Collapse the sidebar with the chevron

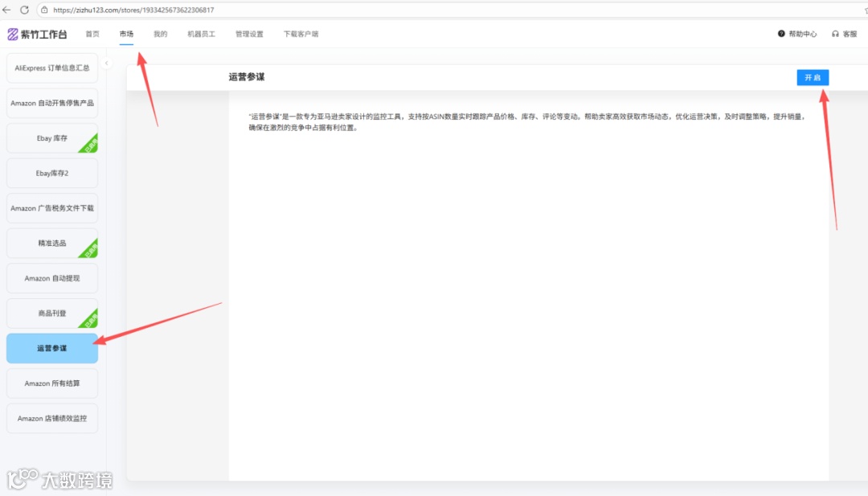point(106,64)
